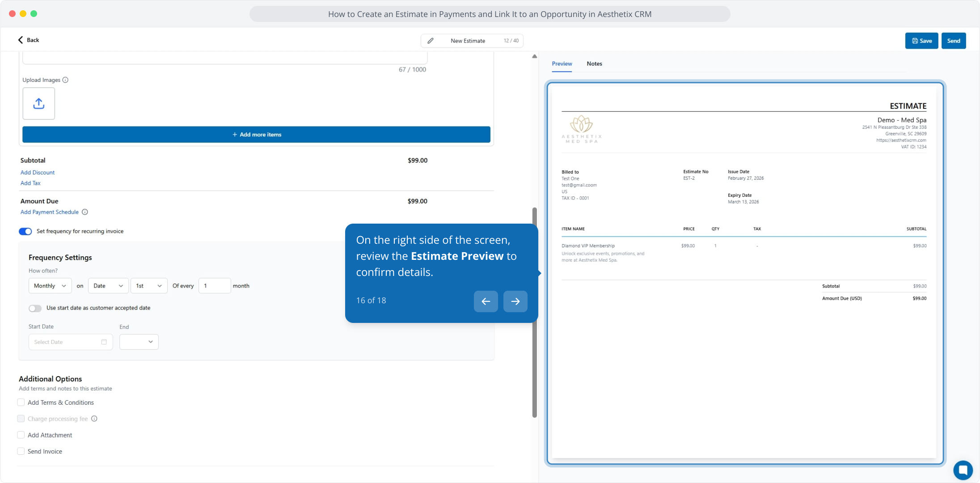Enable use start date as accepted date

[x=35, y=308]
